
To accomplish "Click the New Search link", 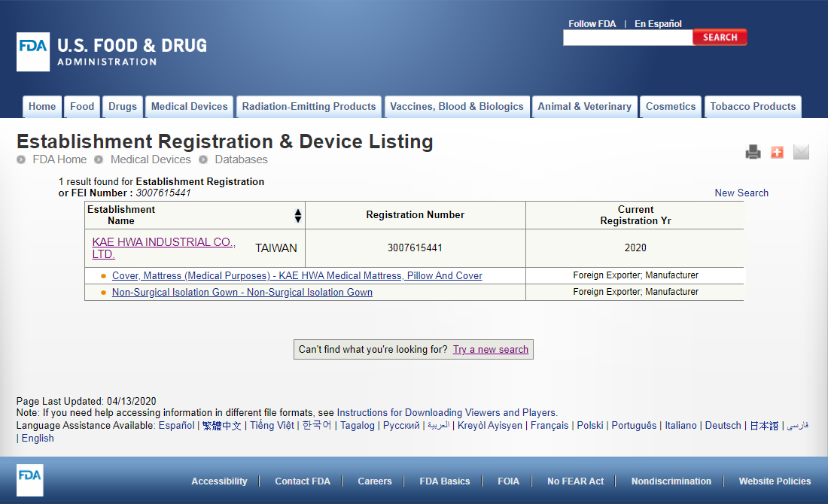I will coord(741,193).
